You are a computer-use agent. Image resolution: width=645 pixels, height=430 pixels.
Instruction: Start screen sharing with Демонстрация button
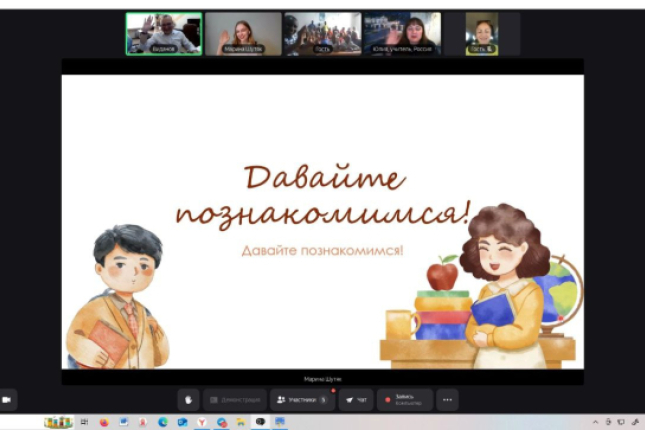(x=235, y=400)
